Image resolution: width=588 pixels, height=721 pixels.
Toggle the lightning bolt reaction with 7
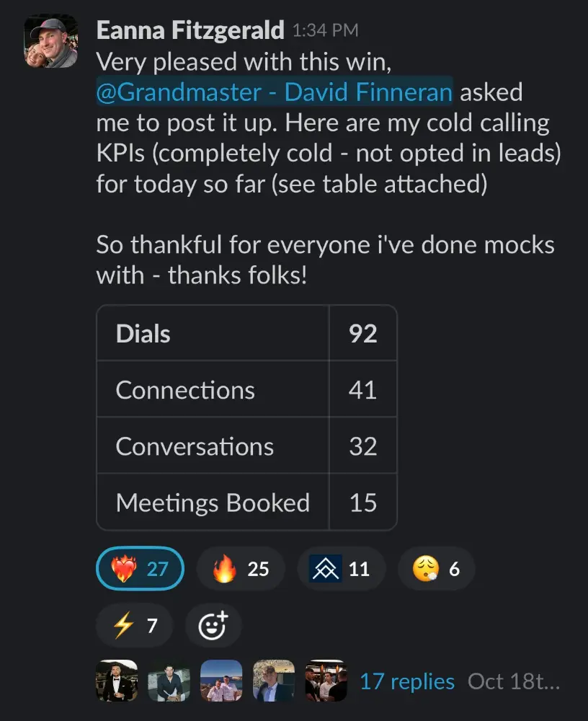pyautogui.click(x=135, y=625)
